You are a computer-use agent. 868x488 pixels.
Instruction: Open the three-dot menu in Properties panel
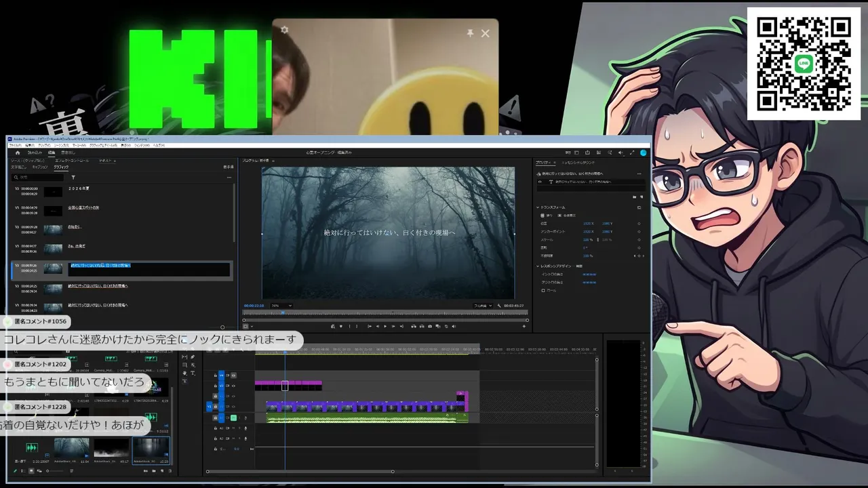pyautogui.click(x=639, y=174)
